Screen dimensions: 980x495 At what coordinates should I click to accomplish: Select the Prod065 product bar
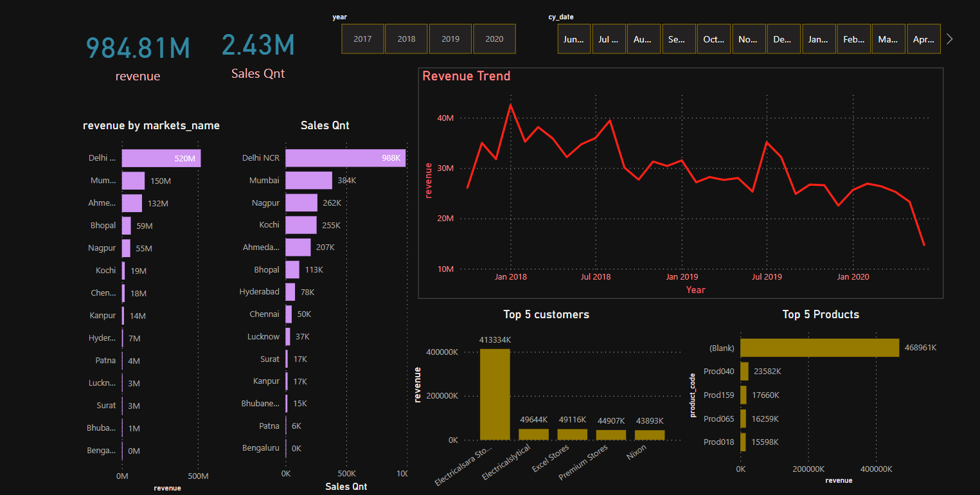(744, 419)
